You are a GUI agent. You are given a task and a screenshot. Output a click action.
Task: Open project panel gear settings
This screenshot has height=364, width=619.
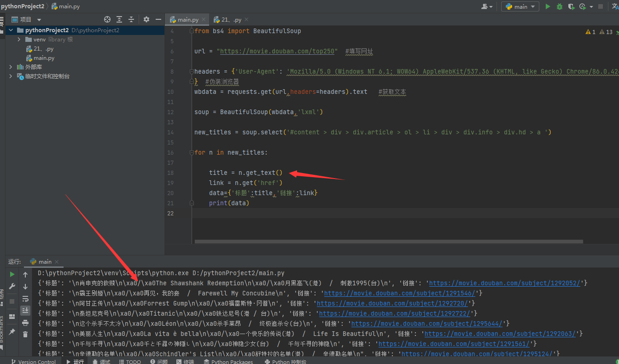[146, 19]
